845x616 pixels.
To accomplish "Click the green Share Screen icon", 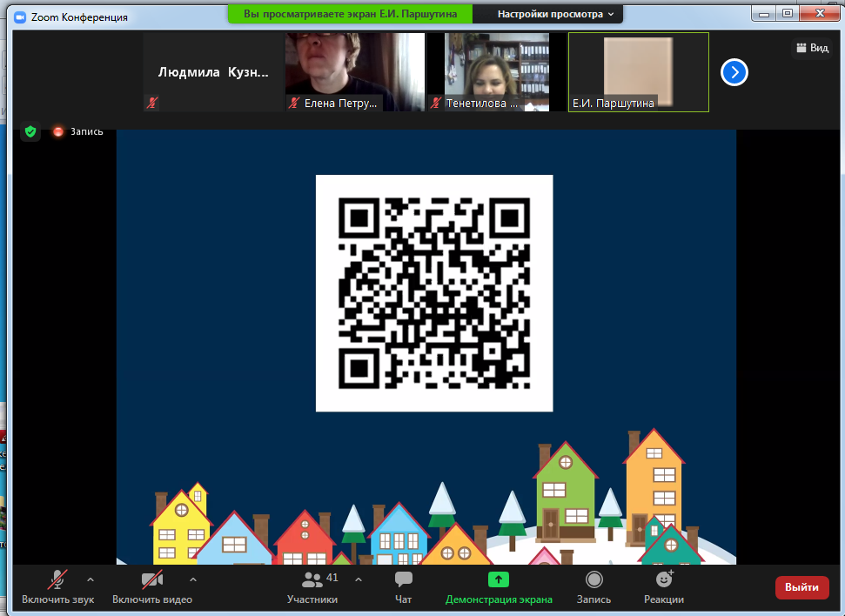I will coord(499,579).
